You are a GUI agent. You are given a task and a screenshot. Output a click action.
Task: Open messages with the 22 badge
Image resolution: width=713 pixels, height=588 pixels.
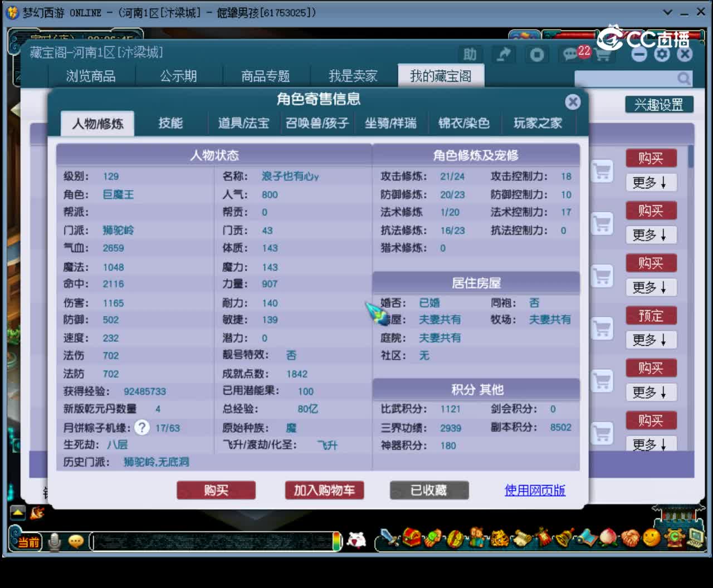[574, 54]
